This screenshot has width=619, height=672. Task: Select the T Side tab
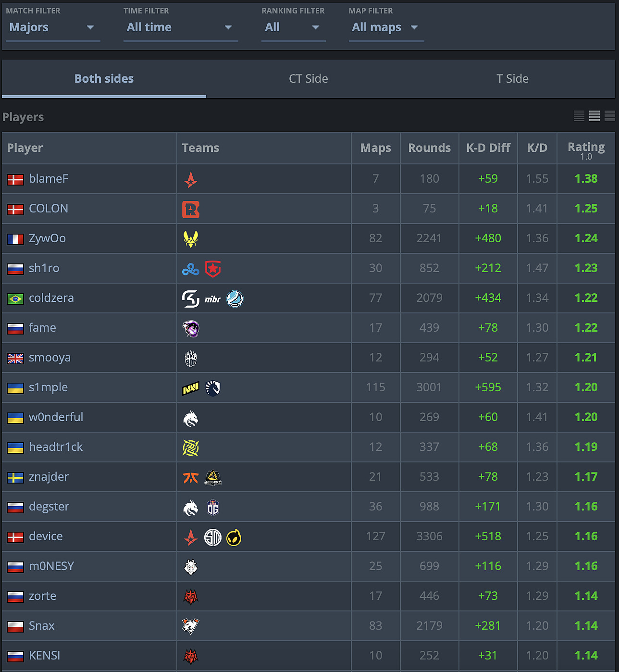512,78
